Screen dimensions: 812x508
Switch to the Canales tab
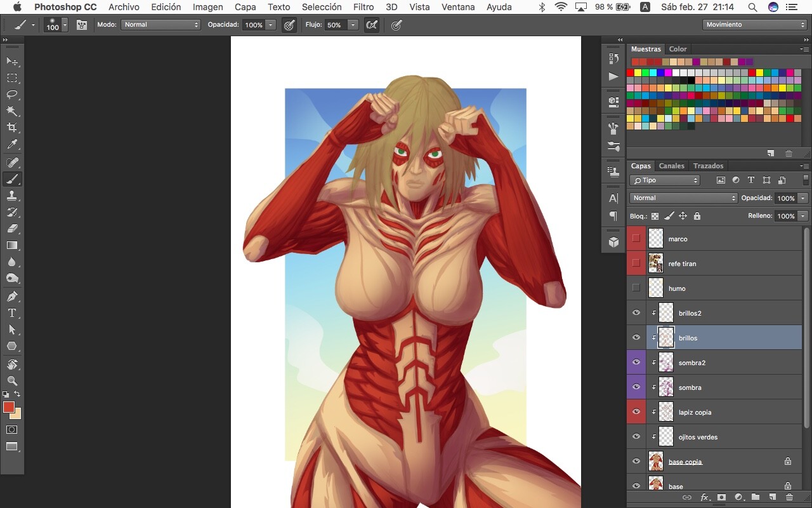tap(671, 166)
